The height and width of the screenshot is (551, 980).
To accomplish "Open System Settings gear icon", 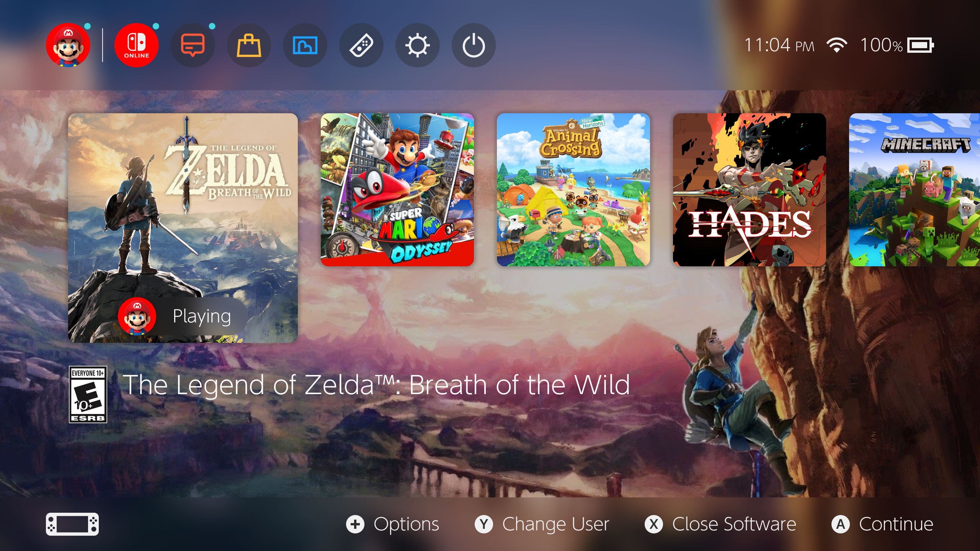I will [418, 45].
